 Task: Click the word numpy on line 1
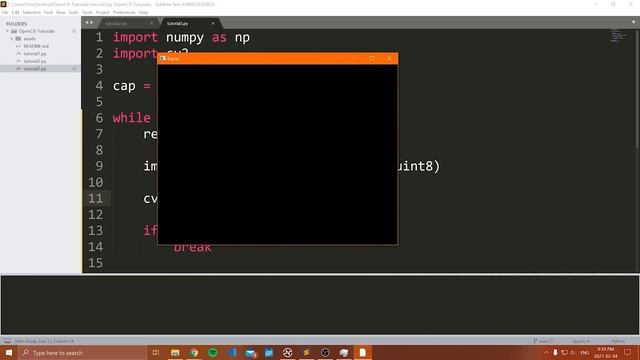(x=184, y=38)
